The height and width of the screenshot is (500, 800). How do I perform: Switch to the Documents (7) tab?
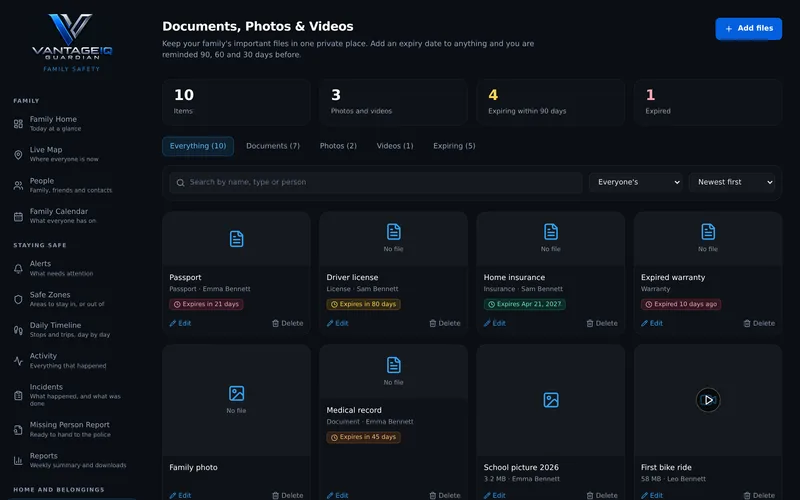[x=273, y=146]
